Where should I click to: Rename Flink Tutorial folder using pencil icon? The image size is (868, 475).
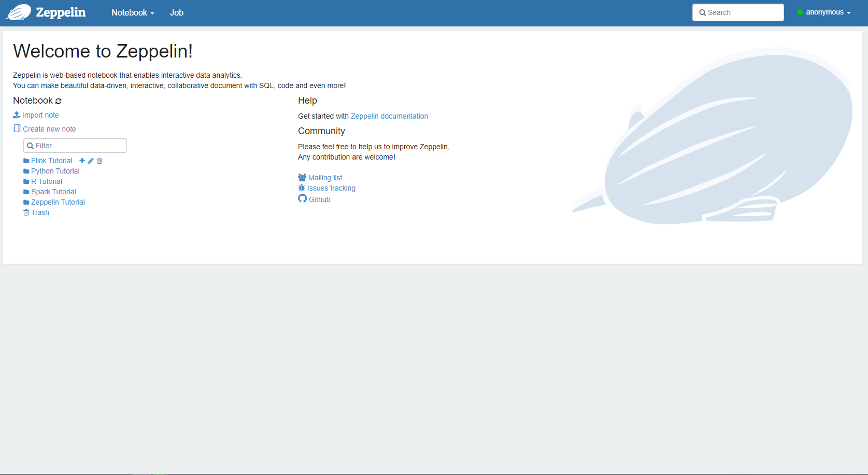pyautogui.click(x=91, y=161)
